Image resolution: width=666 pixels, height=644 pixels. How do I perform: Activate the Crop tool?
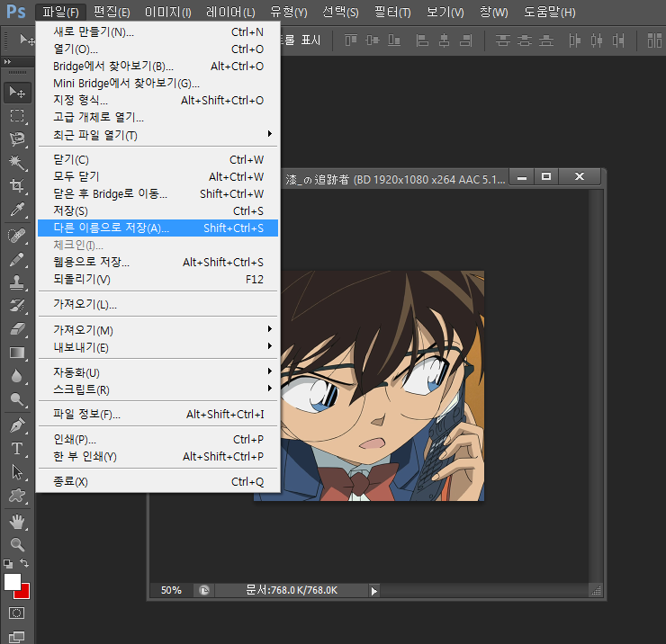tap(17, 186)
